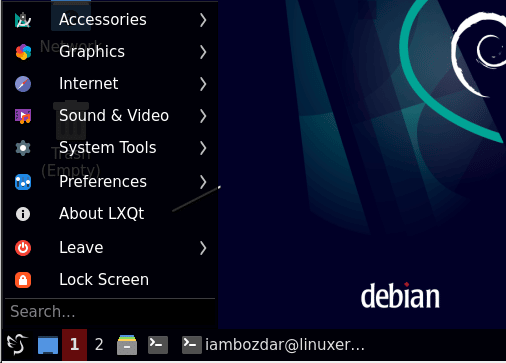
Task: Open the Leave menu entry
Action: (x=110, y=248)
